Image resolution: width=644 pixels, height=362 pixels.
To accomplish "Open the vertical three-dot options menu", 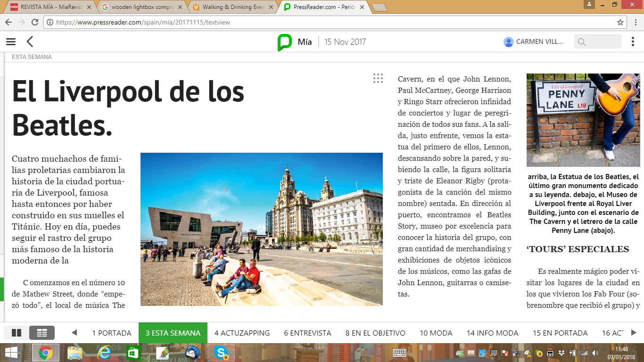I will pos(633,42).
